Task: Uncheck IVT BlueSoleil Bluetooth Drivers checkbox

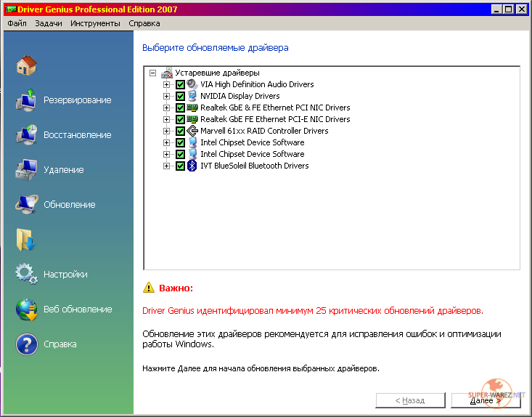Action: [181, 166]
